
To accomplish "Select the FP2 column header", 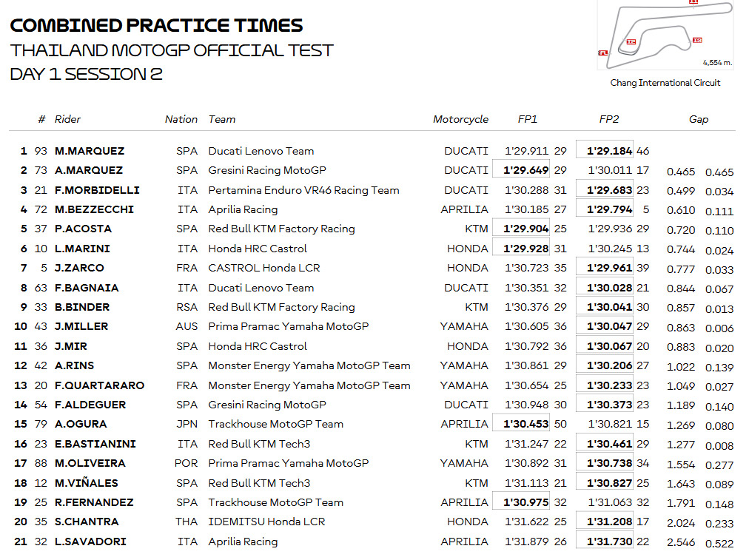I will tap(609, 119).
